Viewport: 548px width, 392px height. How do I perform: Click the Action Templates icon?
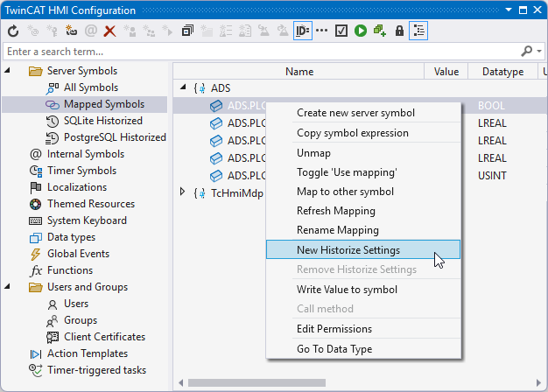[x=36, y=353]
